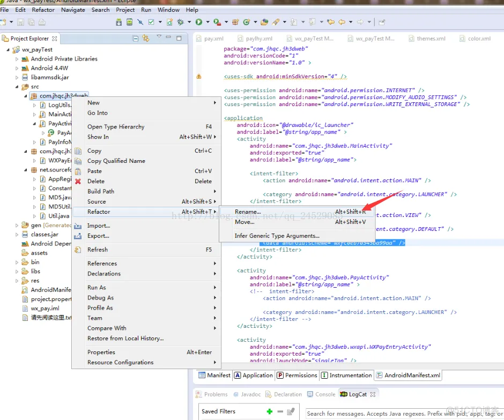The image size is (504, 420).
Task: Click the Run External Tools icon
Action: click(x=217, y=22)
